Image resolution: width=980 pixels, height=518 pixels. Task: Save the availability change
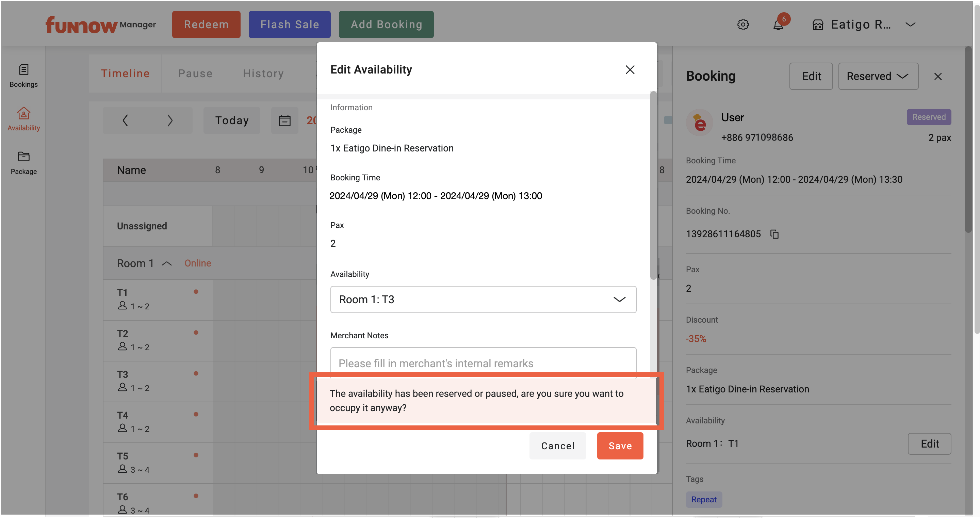620,446
